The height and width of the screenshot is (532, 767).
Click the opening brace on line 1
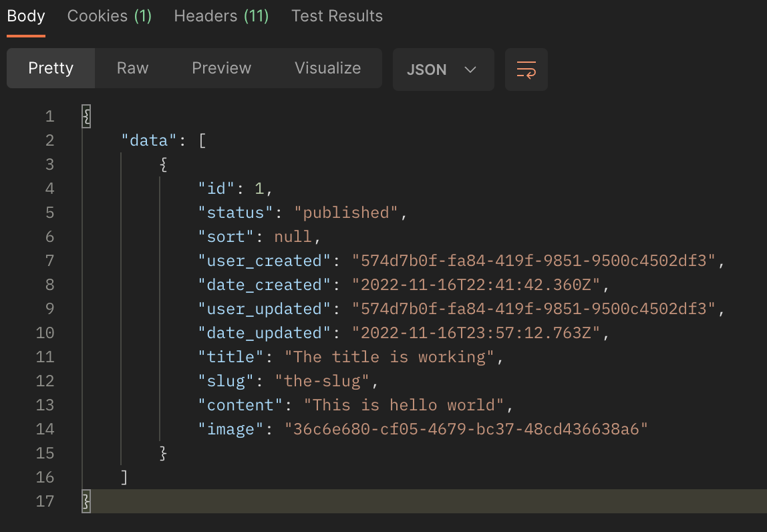(x=87, y=116)
